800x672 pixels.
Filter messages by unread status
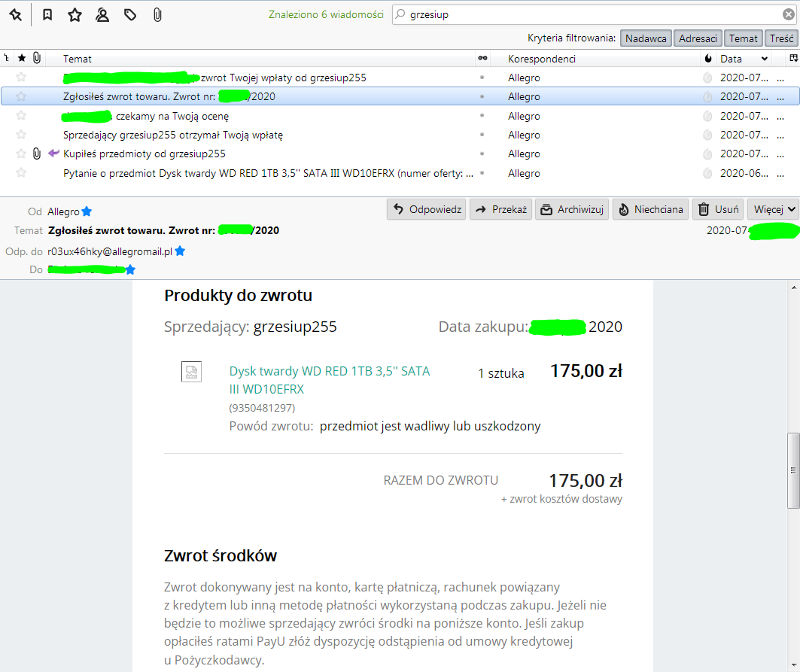coord(47,14)
